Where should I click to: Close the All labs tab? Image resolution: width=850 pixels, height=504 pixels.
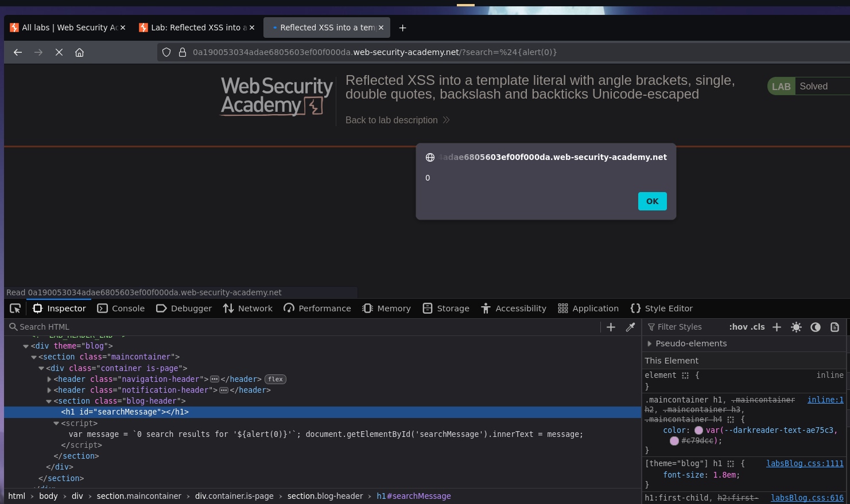(123, 28)
